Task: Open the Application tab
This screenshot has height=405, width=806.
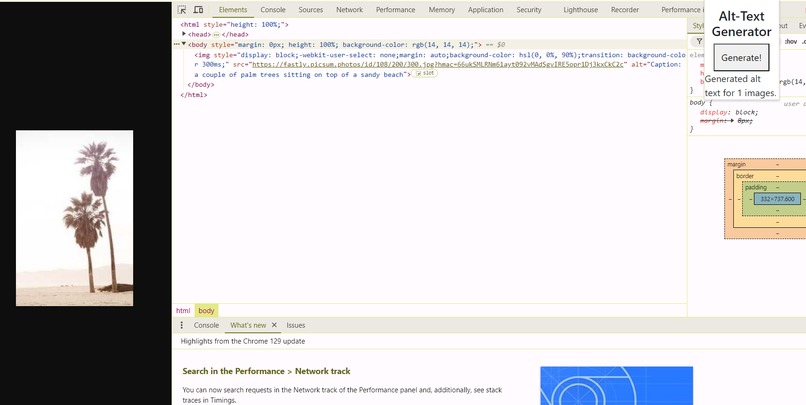Action: [486, 10]
